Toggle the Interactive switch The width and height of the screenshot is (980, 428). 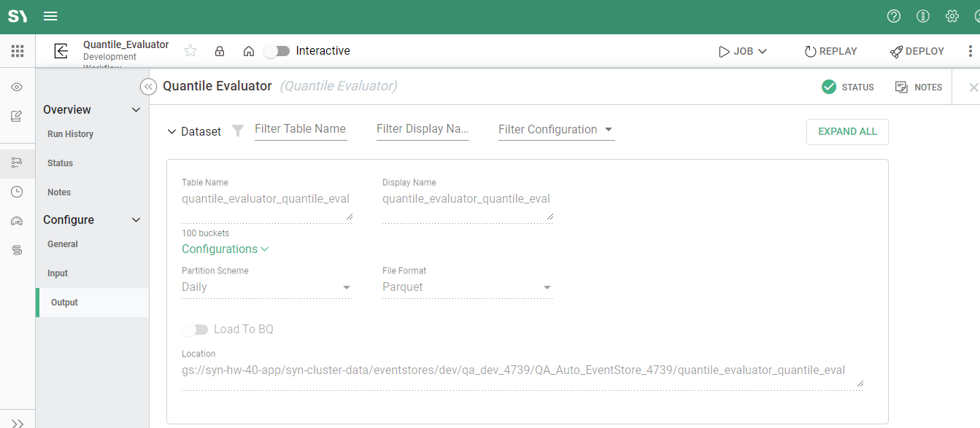click(x=277, y=51)
